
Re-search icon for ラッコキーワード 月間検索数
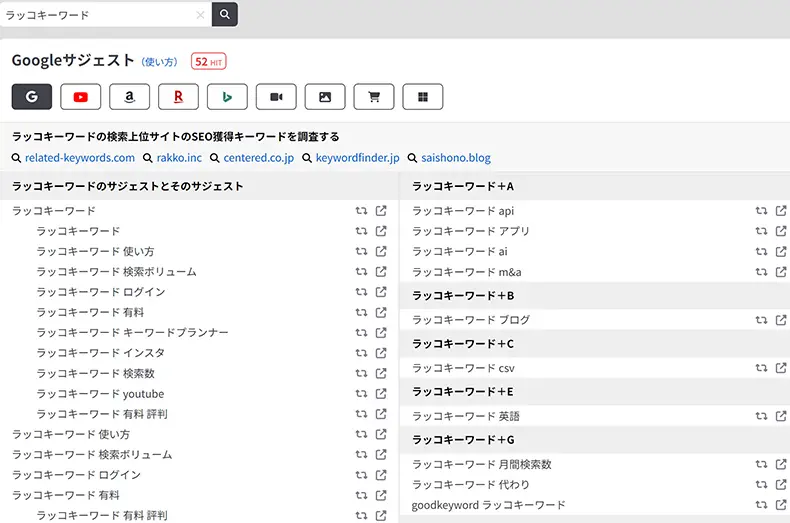761,464
